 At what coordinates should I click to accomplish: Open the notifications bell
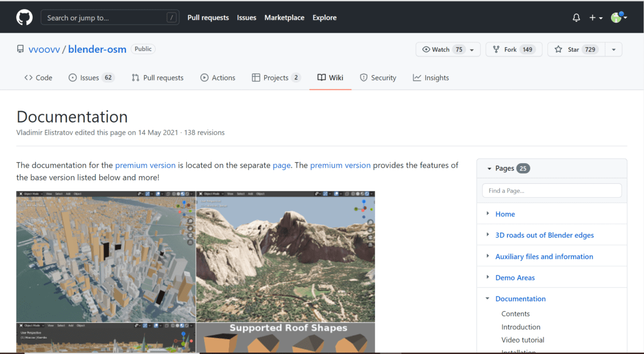coord(576,18)
